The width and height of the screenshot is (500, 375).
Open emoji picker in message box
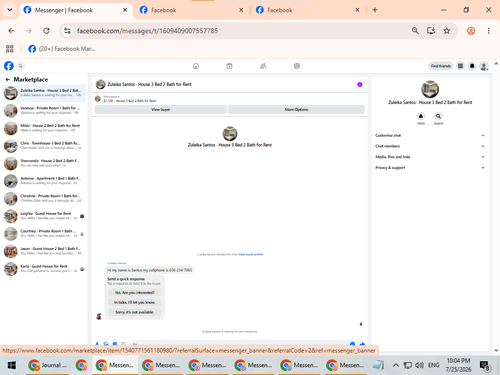pyautogui.click(x=352, y=344)
